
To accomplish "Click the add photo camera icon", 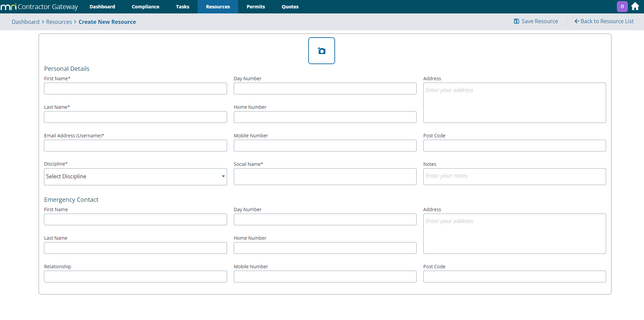I will point(321,51).
